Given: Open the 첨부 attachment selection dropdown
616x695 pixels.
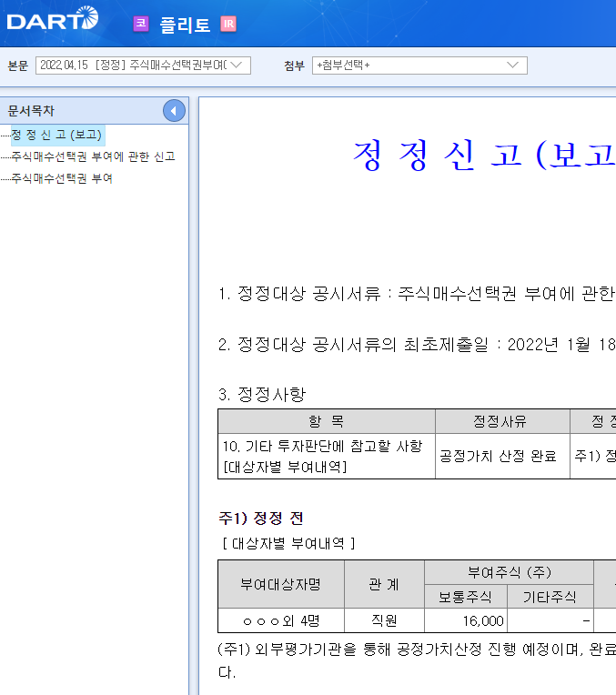Looking at the screenshot, I should 419,65.
